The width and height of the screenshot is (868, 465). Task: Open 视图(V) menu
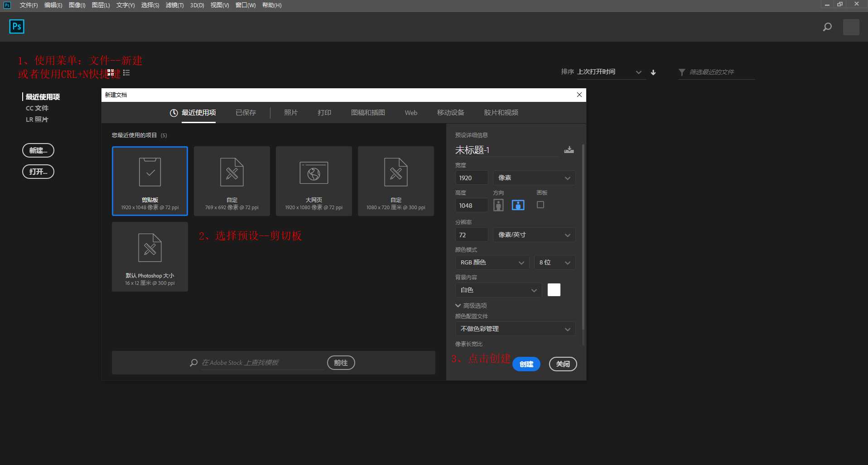coord(220,5)
